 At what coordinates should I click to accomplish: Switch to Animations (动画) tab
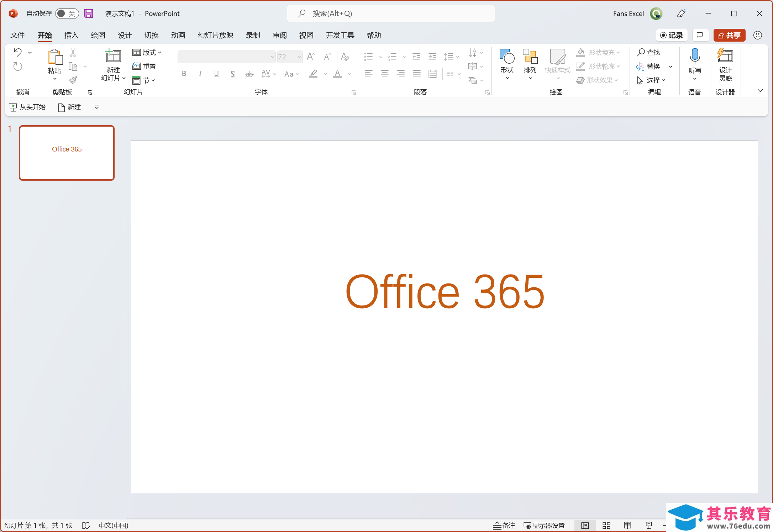[178, 35]
